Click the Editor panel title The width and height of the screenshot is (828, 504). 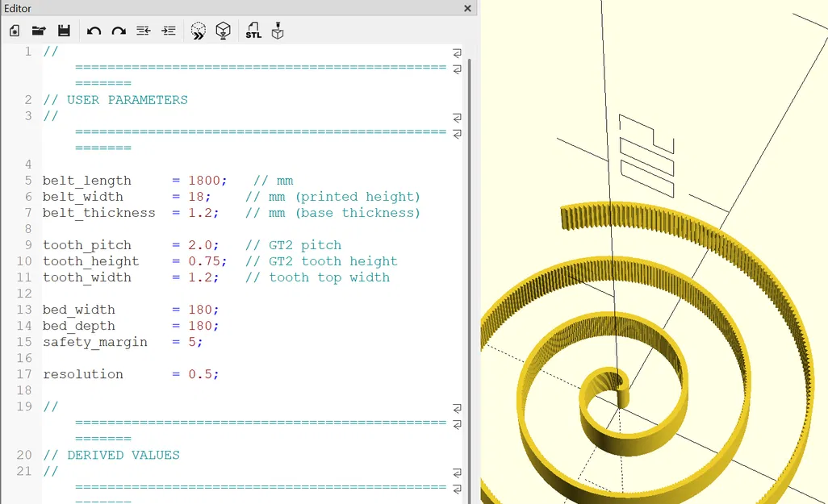[18, 8]
